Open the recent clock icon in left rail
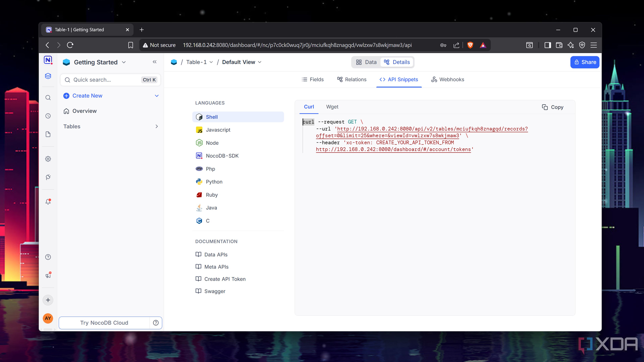The width and height of the screenshot is (644, 362). tap(48, 116)
